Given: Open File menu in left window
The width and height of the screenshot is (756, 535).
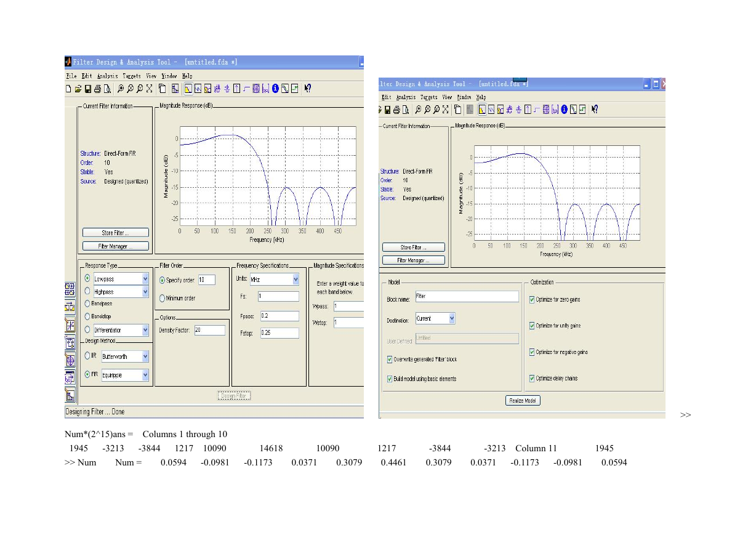Looking at the screenshot, I should click(x=71, y=76).
